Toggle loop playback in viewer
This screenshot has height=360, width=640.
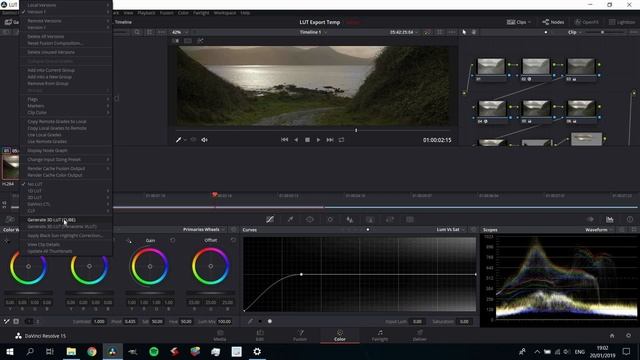[x=341, y=140]
